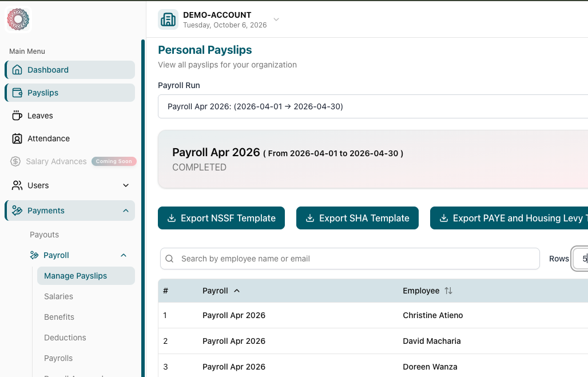
Task: Click the sidebar vertical scrollbar
Action: click(143, 208)
